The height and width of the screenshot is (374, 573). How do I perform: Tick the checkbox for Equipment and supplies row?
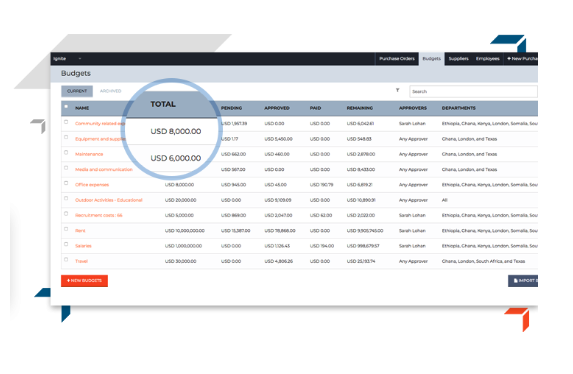tap(66, 137)
